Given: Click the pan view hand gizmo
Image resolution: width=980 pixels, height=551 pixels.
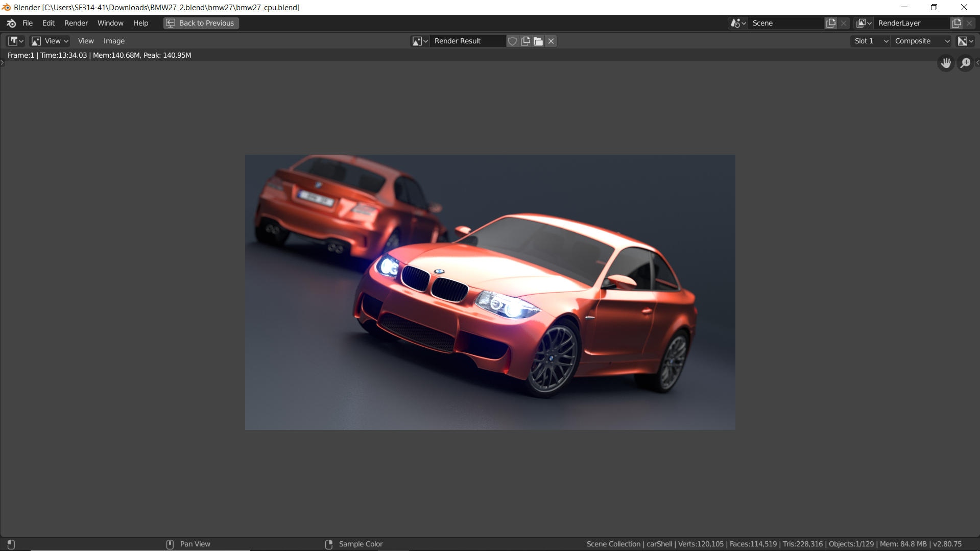Looking at the screenshot, I should tap(946, 63).
